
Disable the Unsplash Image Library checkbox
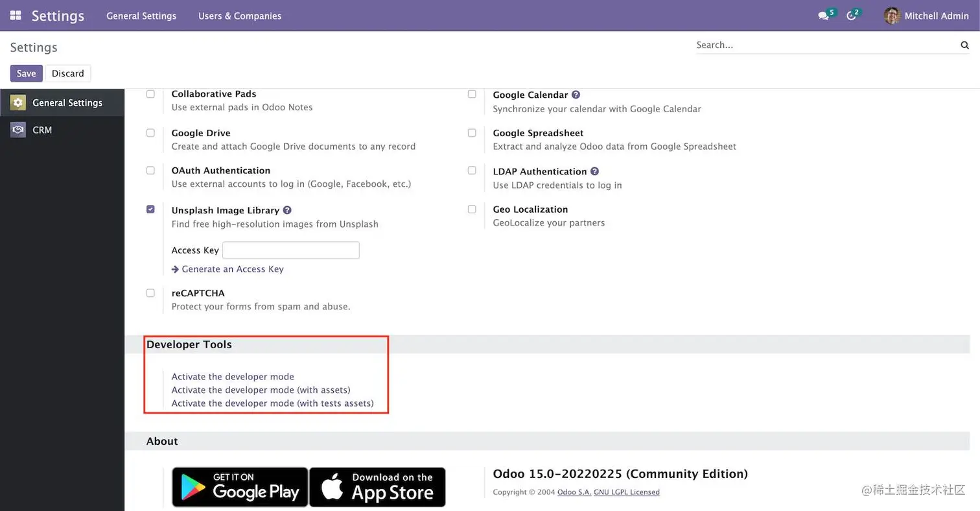150,209
